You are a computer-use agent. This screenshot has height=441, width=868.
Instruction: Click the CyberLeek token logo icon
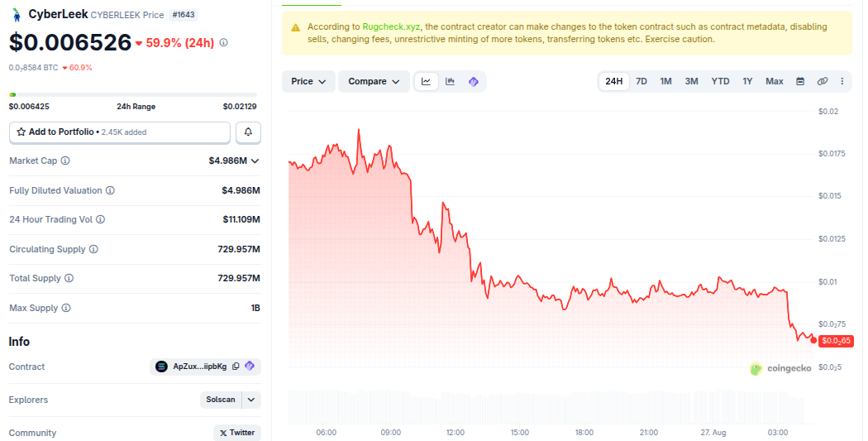tap(17, 15)
